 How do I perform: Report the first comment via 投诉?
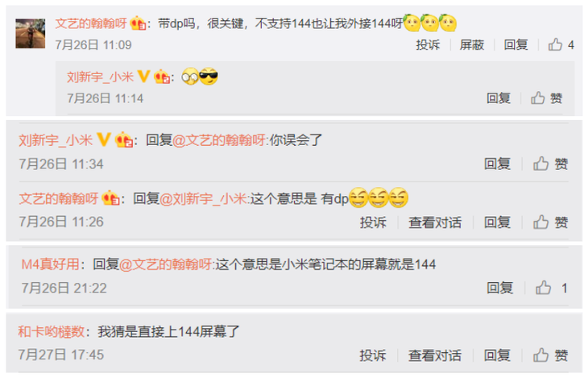click(428, 45)
